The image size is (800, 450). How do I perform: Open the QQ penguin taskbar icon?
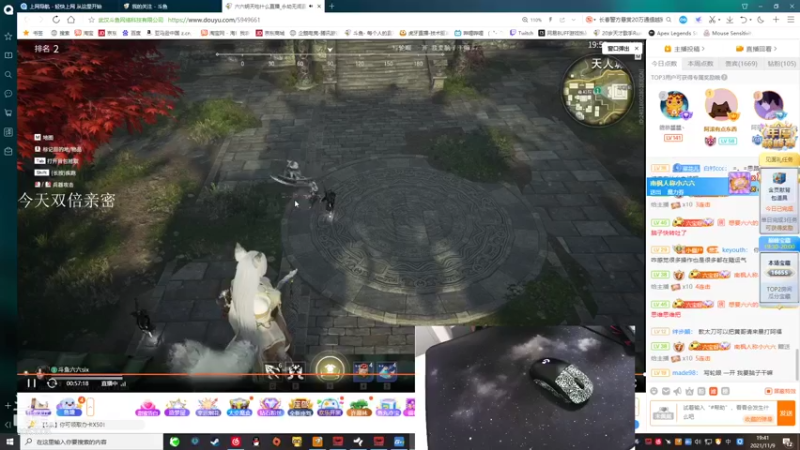coord(256,441)
